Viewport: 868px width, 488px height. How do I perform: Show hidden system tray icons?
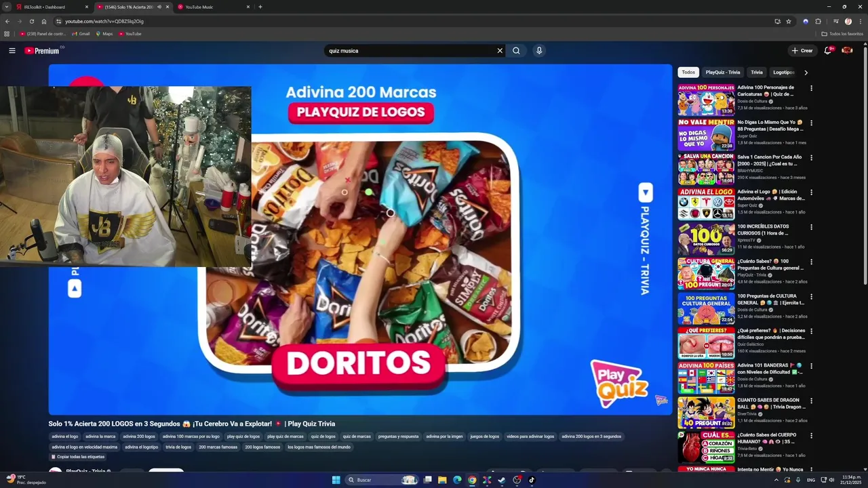click(x=776, y=480)
